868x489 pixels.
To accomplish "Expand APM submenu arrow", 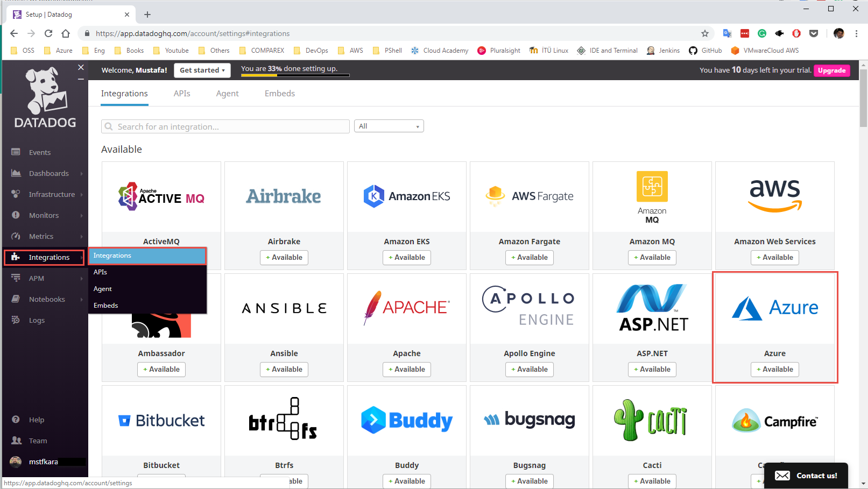I will 82,278.
